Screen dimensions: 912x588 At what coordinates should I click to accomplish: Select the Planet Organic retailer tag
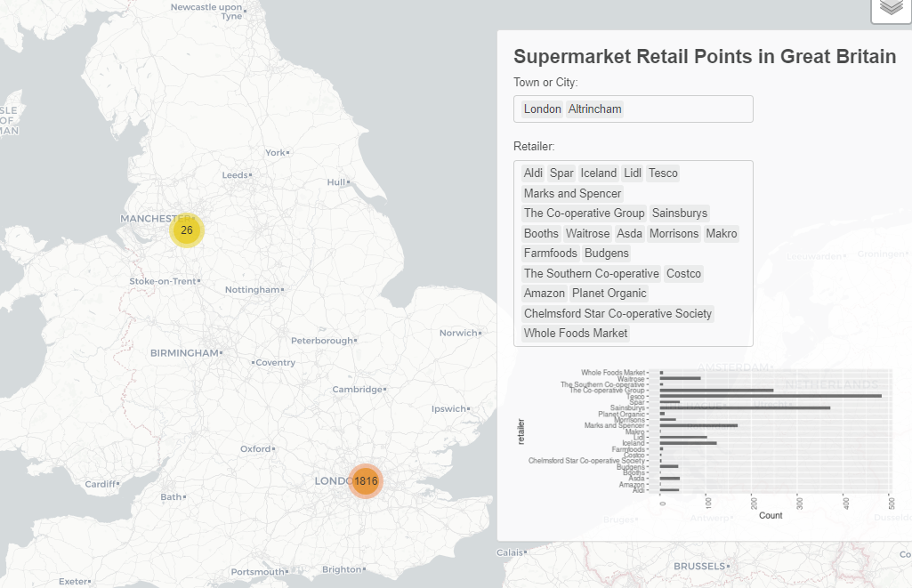[609, 293]
